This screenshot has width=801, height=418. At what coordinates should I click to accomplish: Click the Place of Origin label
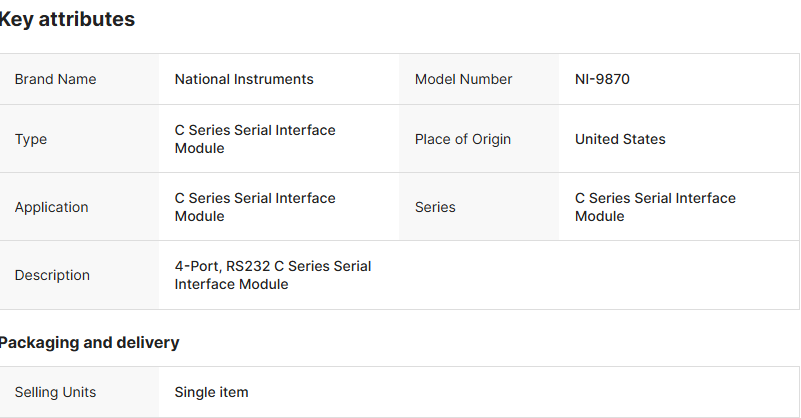[x=462, y=139]
